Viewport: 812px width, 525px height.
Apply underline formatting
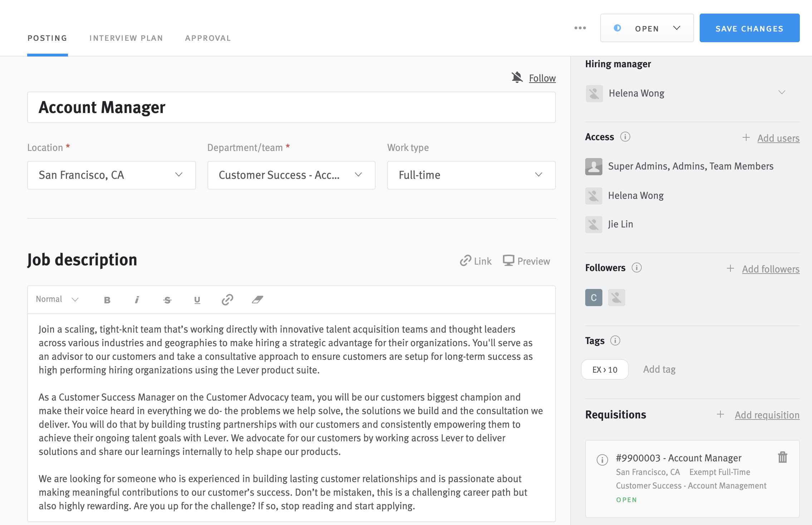pos(197,300)
